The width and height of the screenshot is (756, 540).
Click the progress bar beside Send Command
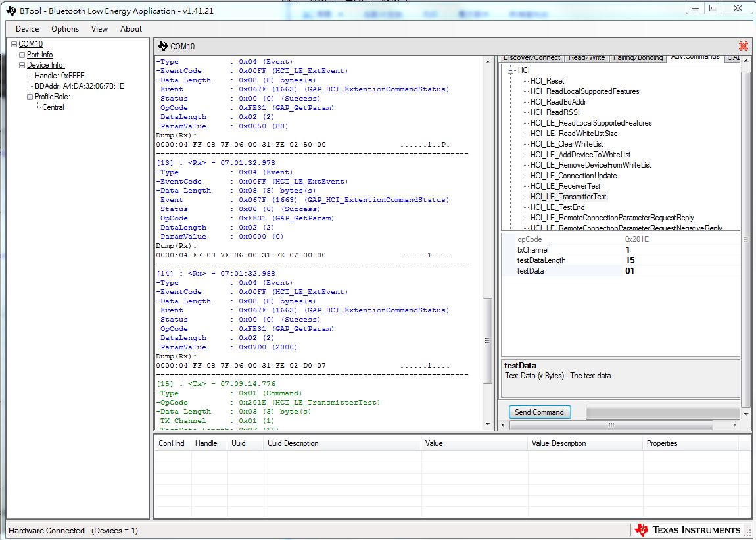point(663,412)
